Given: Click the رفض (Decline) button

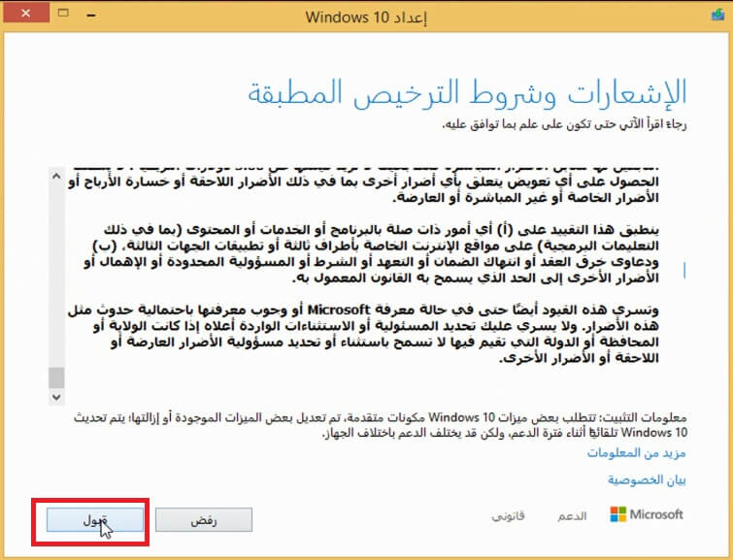Looking at the screenshot, I should coord(204,520).
